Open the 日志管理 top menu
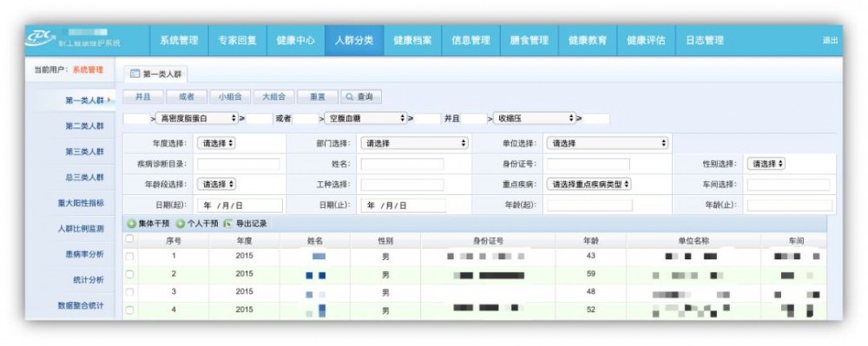This screenshot has height=346, width=868. click(x=705, y=41)
